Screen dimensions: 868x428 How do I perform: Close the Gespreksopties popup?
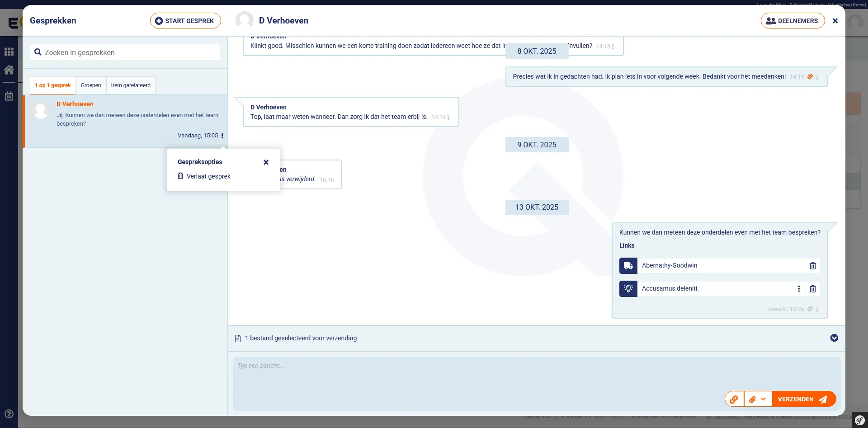tap(266, 162)
